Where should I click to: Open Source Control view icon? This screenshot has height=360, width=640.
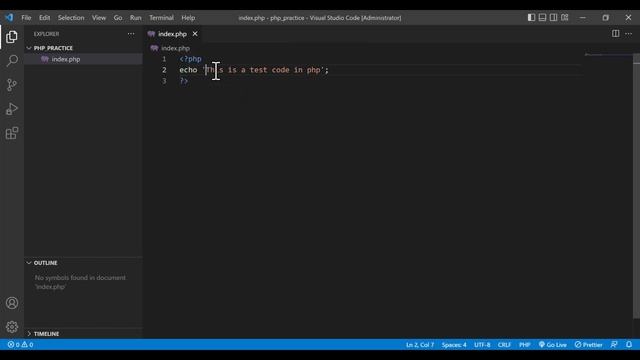click(x=12, y=85)
